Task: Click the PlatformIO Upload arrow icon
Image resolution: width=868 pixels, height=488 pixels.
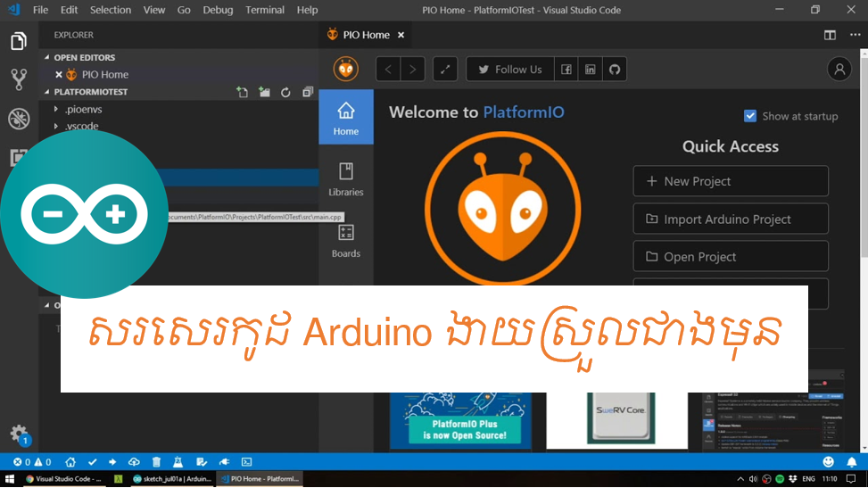Action: pyautogui.click(x=112, y=462)
